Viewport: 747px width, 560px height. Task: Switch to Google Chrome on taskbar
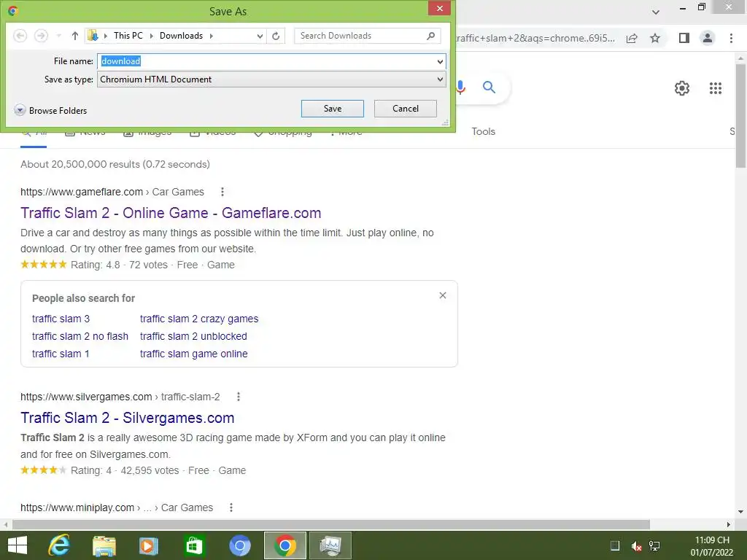(x=285, y=545)
